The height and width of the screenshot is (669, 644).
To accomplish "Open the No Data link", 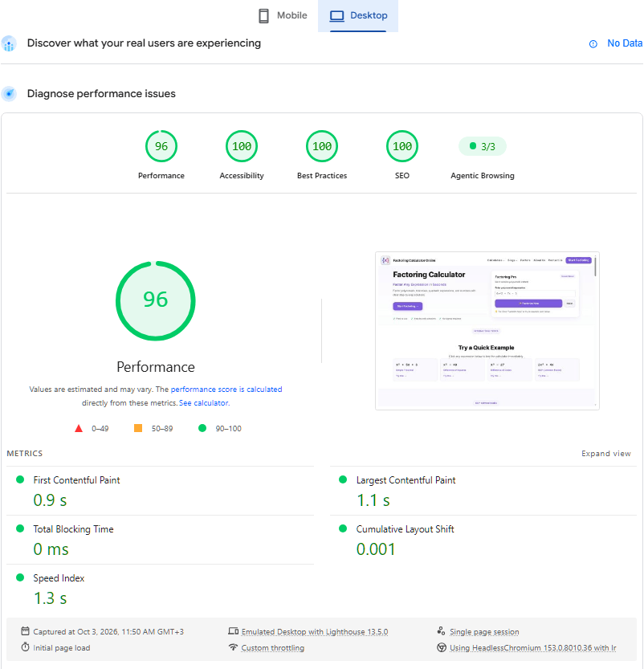I will pyautogui.click(x=625, y=43).
